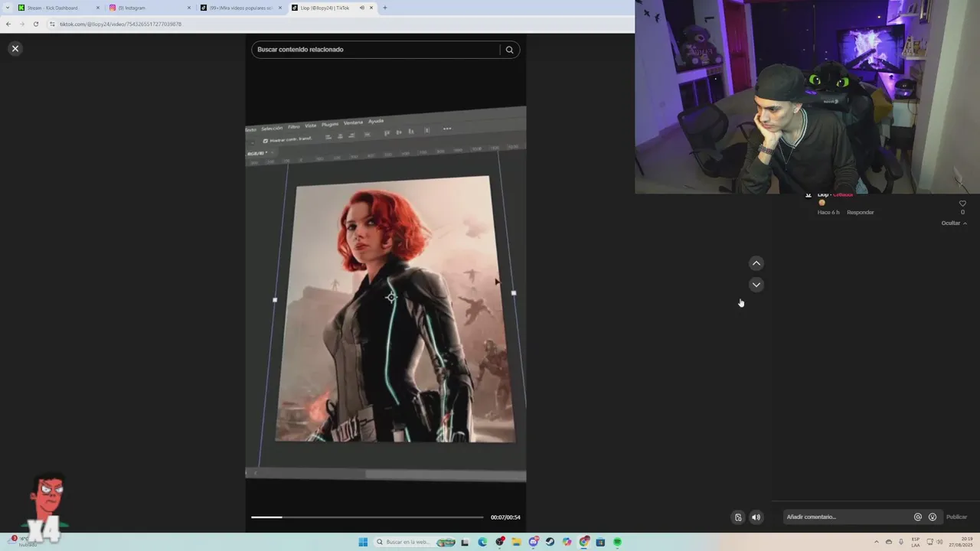Close the Instagram tab
Screen dimensions: 980x551
[189, 8]
